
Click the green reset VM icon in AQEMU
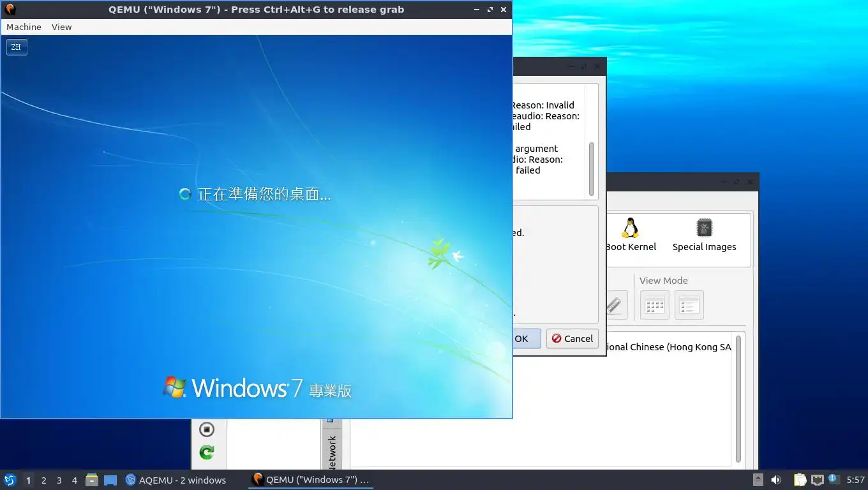tap(206, 452)
